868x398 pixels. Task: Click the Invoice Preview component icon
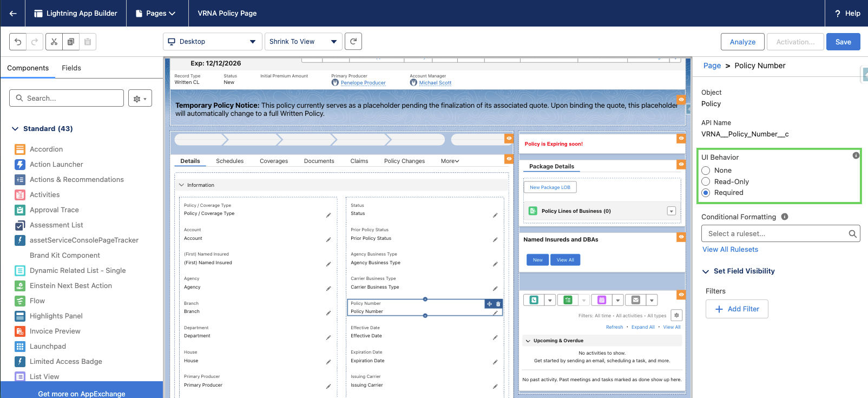click(x=20, y=331)
